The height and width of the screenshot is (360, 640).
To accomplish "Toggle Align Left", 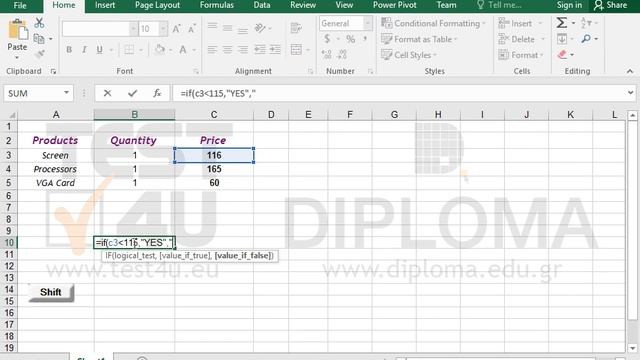I will point(212,50).
